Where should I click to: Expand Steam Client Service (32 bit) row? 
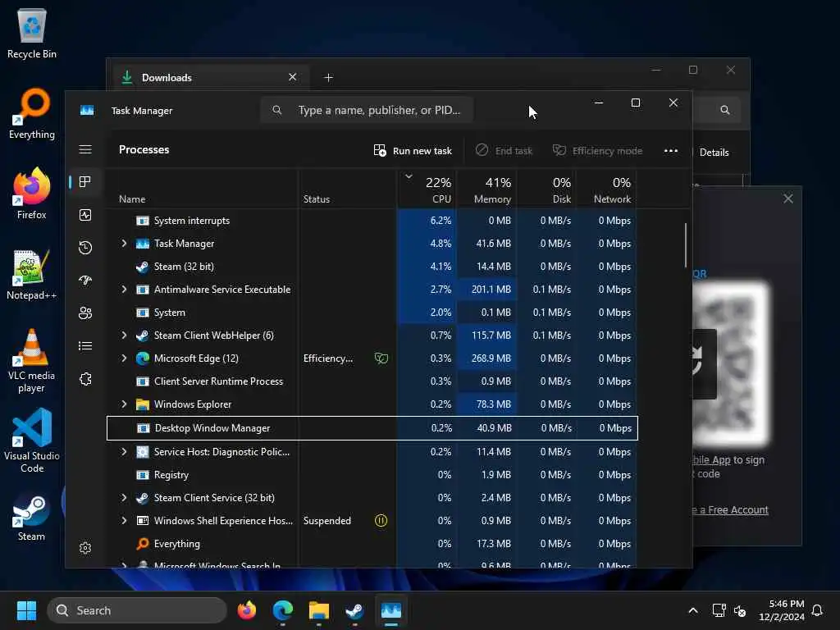click(x=125, y=498)
